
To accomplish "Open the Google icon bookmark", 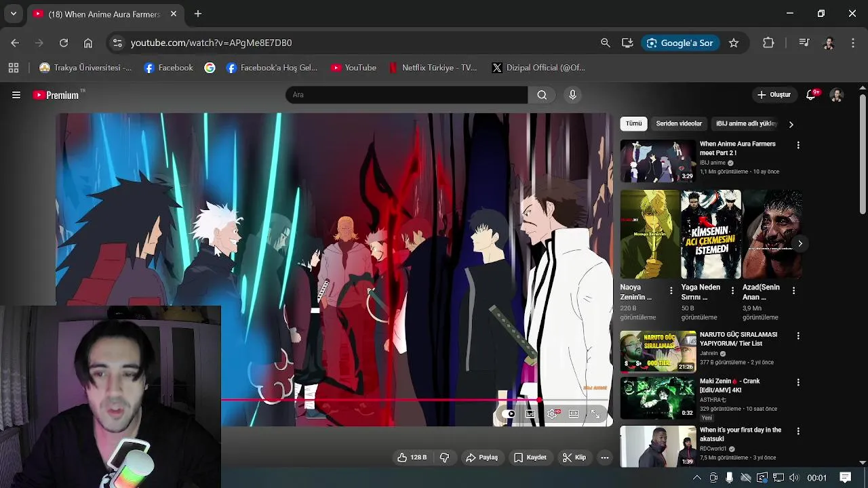I will point(210,68).
